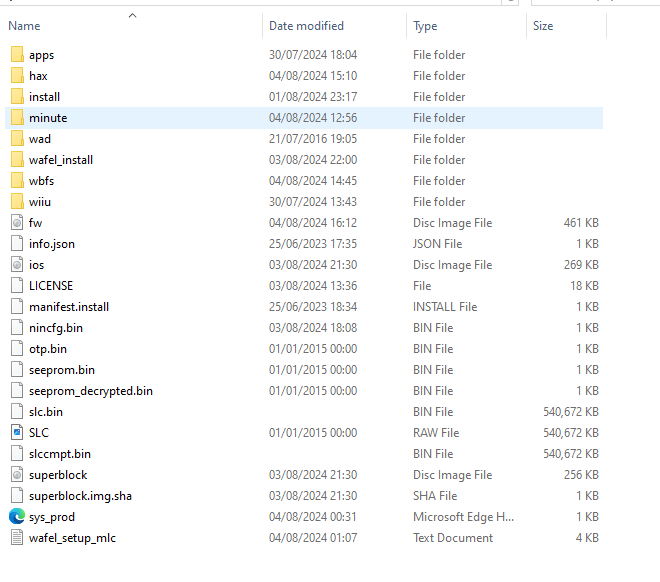
Task: Click the folder name minute
Action: [x=48, y=118]
